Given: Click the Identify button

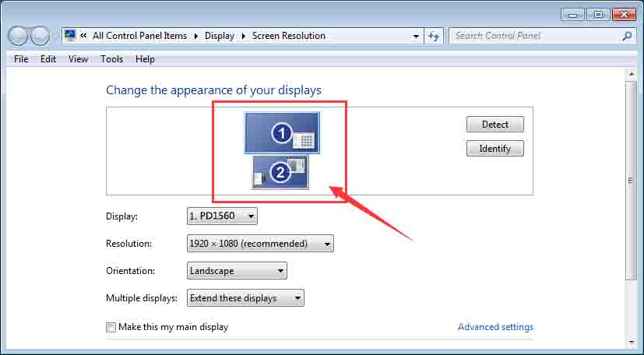Looking at the screenshot, I should click(x=495, y=149).
